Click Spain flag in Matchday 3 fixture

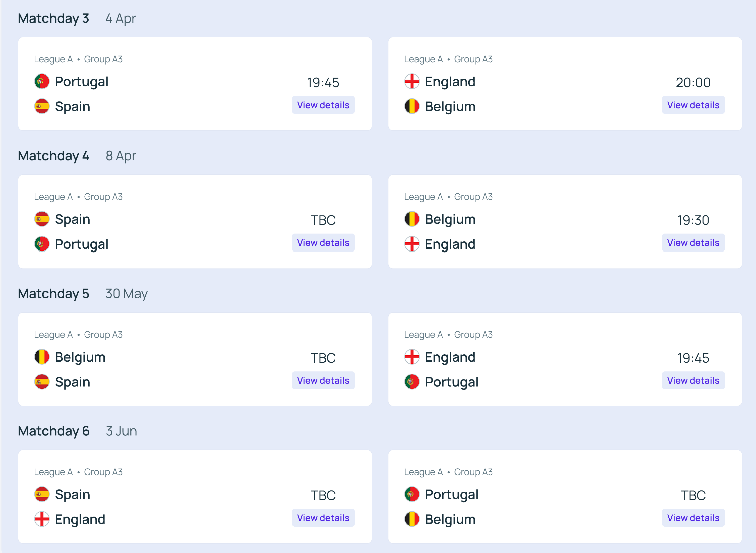pos(42,106)
